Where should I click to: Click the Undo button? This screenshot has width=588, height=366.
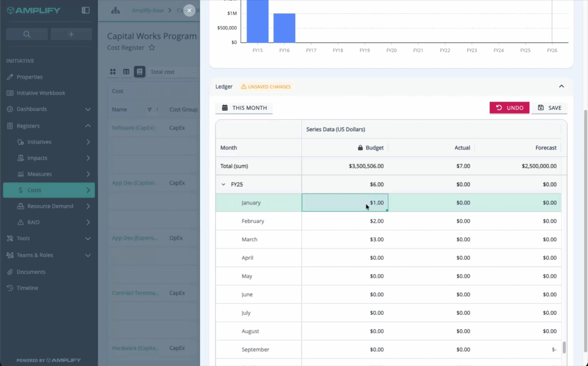tap(509, 108)
